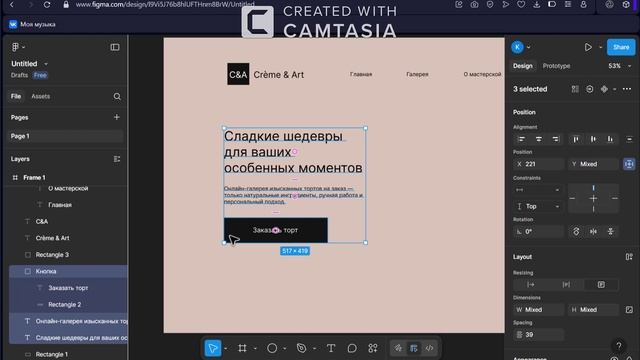Rotate selection 90 degrees icon
This screenshot has width=640, height=360.
tap(576, 231)
